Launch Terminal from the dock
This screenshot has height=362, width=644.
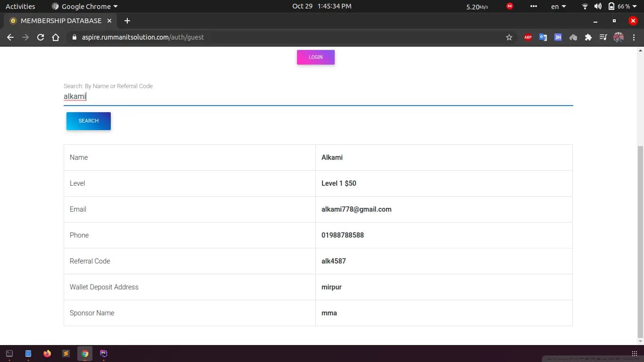point(9,354)
